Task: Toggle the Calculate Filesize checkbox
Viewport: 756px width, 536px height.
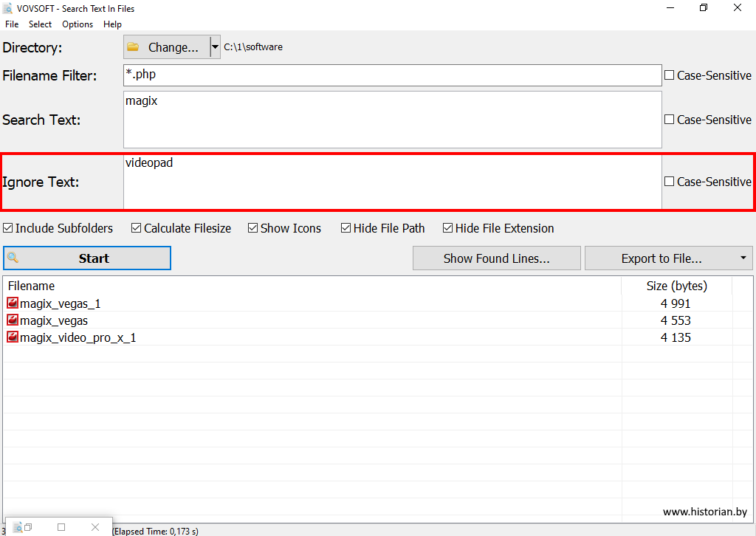Action: pos(137,229)
